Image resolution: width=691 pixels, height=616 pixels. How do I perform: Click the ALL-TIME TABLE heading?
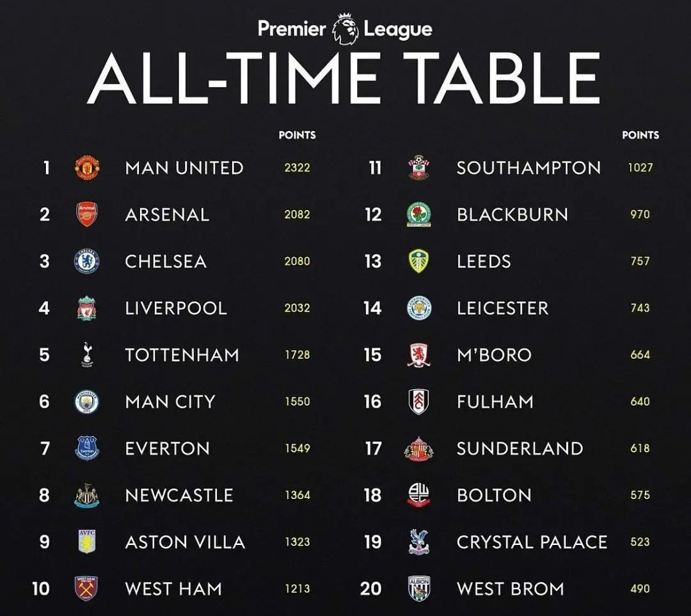344,79
